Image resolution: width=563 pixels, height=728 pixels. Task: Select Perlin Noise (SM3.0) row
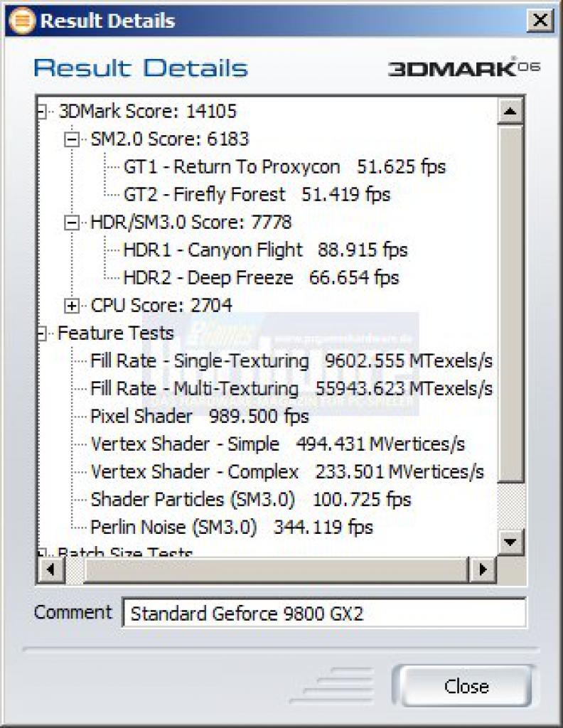point(232,528)
